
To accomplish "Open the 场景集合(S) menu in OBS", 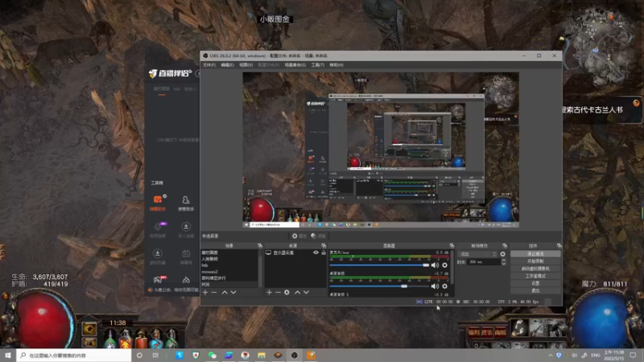I will [x=295, y=65].
